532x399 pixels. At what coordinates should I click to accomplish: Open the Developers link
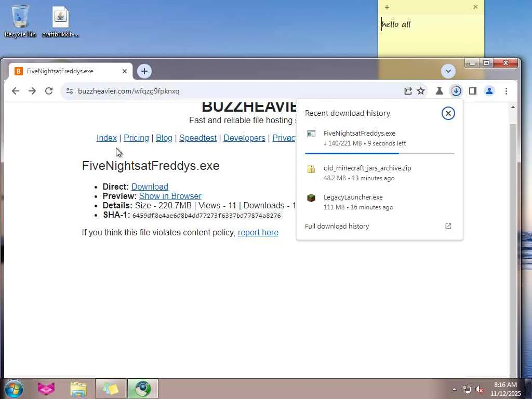244,138
